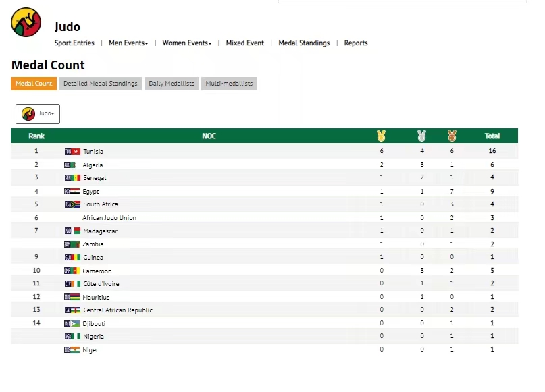Expand the Men Events menu
This screenshot has height=392, width=545.
pos(128,43)
